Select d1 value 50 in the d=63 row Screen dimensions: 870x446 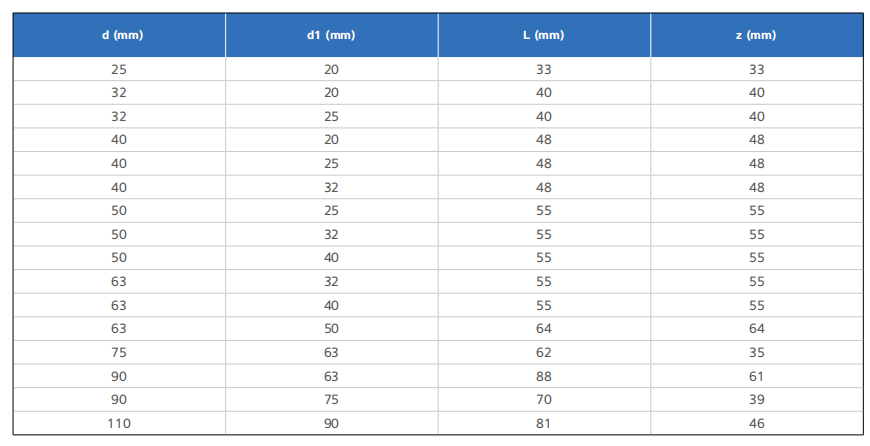[x=332, y=328]
